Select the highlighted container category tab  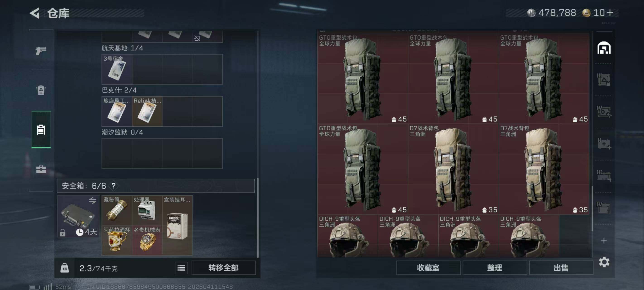tap(41, 129)
